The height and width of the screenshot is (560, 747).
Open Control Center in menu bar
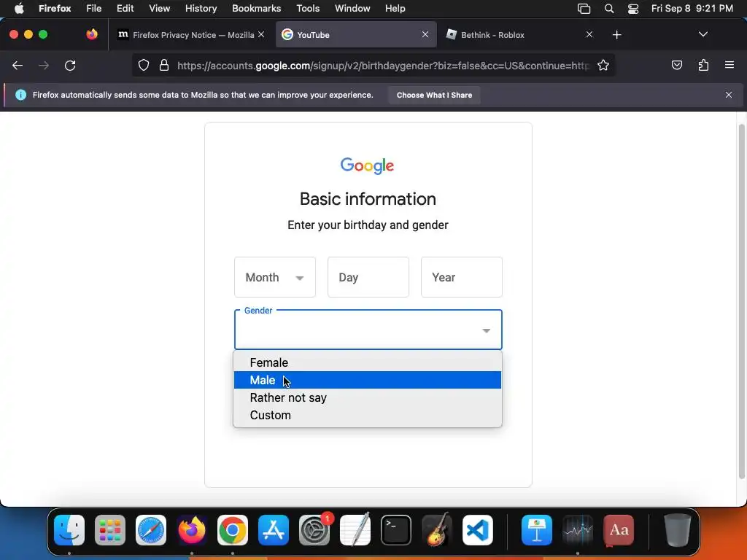632,9
